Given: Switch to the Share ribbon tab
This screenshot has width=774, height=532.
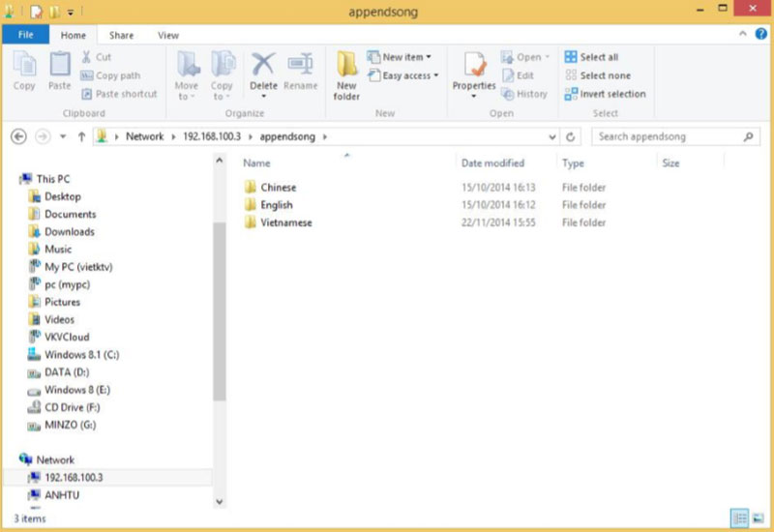Looking at the screenshot, I should point(122,35).
